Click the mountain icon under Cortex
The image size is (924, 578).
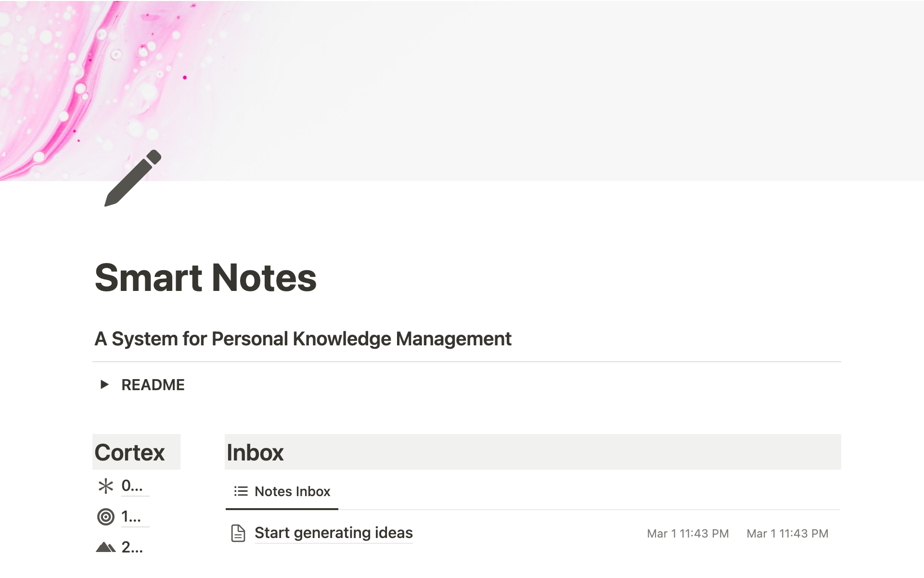point(105,547)
